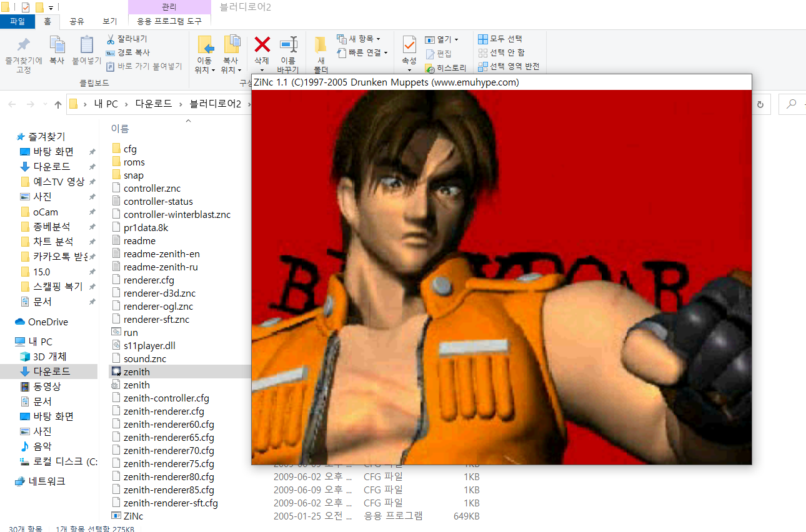806x532 pixels.
Task: Select 동영상 in navigation pane
Action: coord(47,387)
